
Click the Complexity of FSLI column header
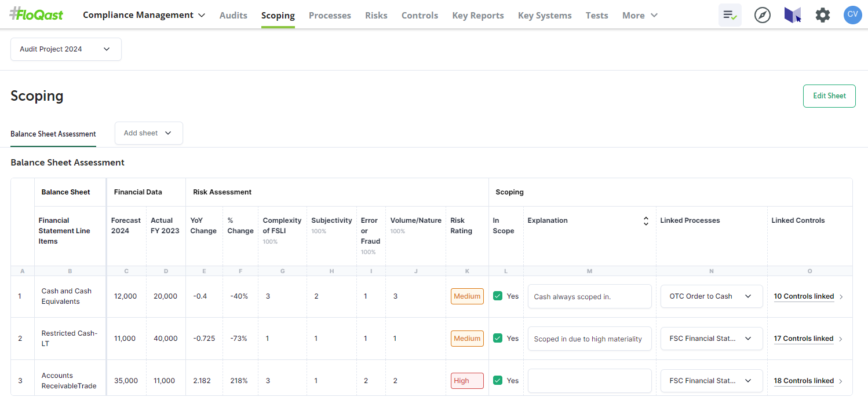[x=282, y=226]
